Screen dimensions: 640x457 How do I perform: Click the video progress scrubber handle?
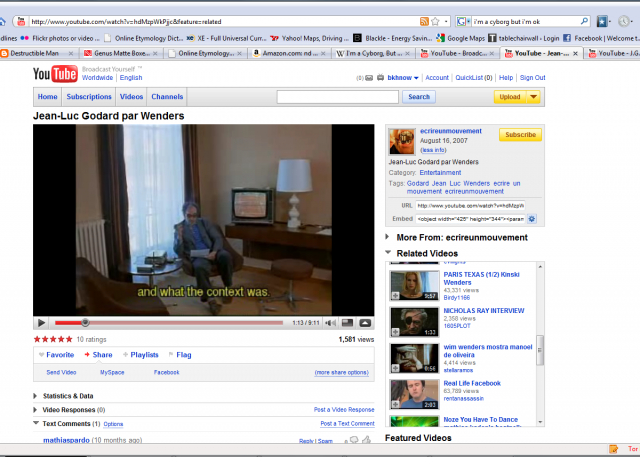click(85, 323)
